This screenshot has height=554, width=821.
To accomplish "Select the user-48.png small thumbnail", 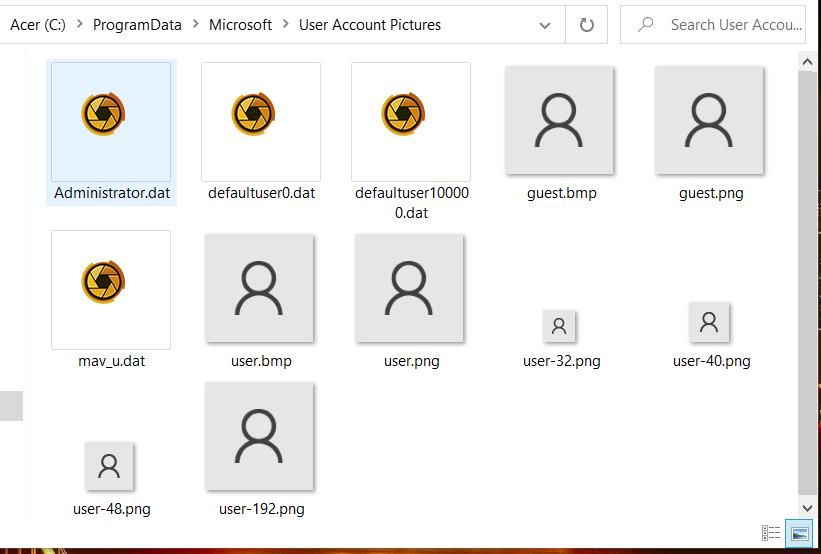I will [109, 466].
